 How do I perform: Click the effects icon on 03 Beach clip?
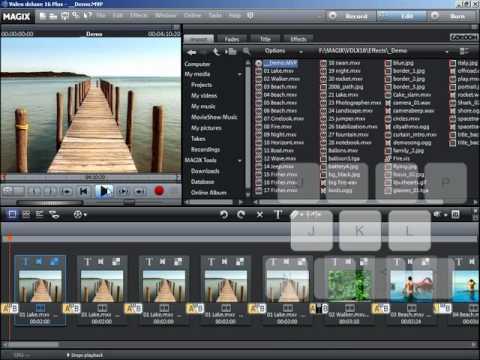click(425, 262)
